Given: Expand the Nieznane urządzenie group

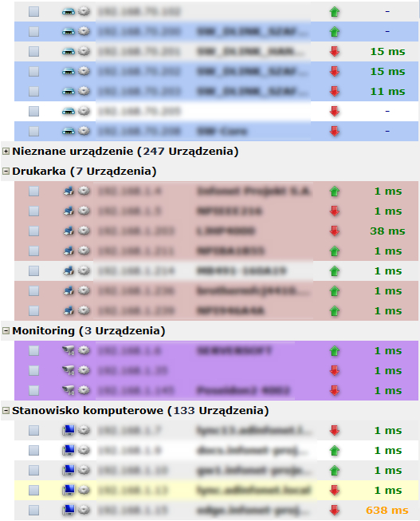Looking at the screenshot, I should [6, 151].
